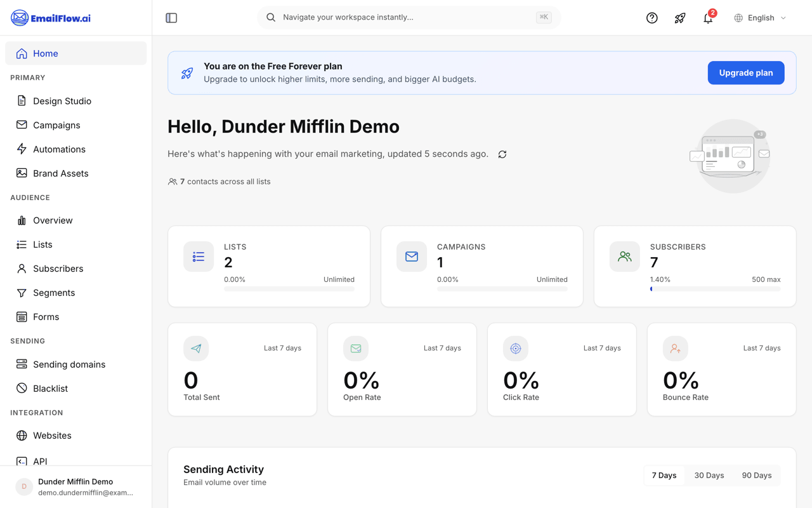Viewport: 812px width, 508px height.
Task: Open the help question mark icon
Action: pos(652,18)
